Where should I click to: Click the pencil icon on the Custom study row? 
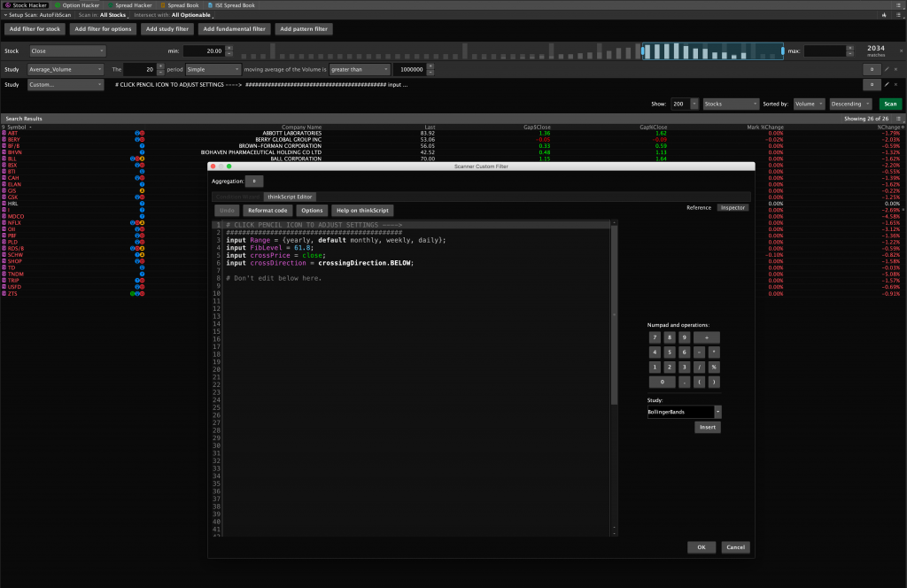pos(886,85)
